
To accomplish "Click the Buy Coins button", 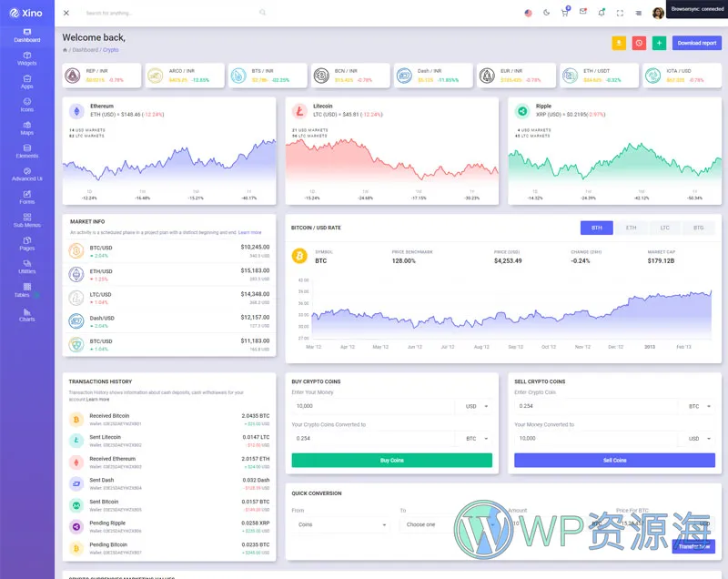I will coord(391,461).
